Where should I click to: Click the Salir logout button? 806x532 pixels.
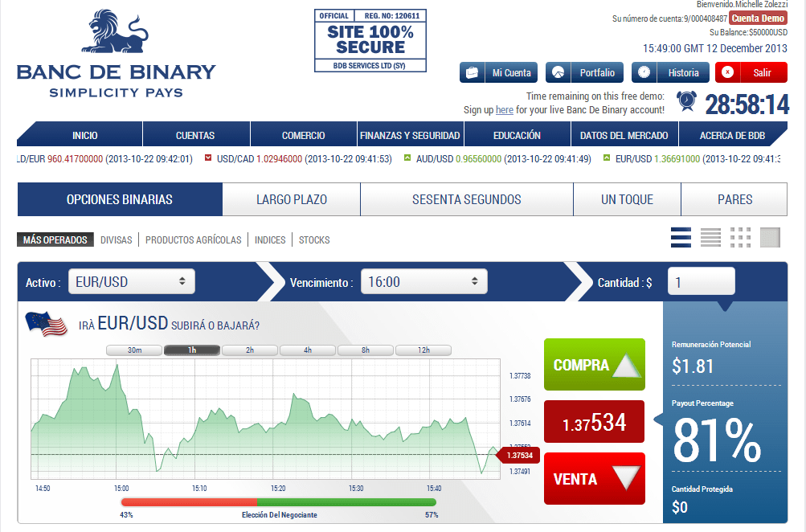751,72
